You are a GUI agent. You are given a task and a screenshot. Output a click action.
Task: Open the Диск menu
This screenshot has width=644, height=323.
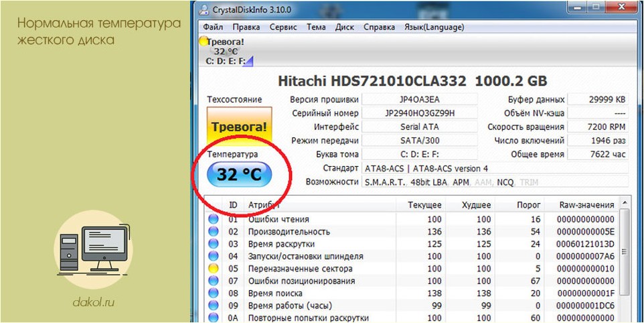[x=344, y=27]
